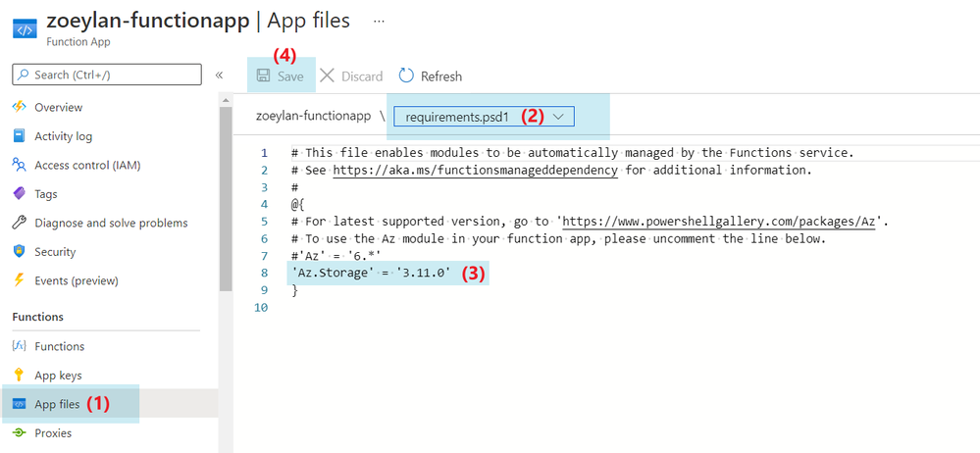The width and height of the screenshot is (980, 453).
Task: Open Overview menu item
Action: [58, 107]
